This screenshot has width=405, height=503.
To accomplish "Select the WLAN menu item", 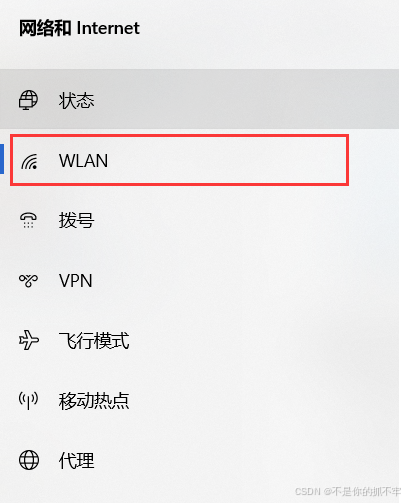I will pyautogui.click(x=83, y=161).
